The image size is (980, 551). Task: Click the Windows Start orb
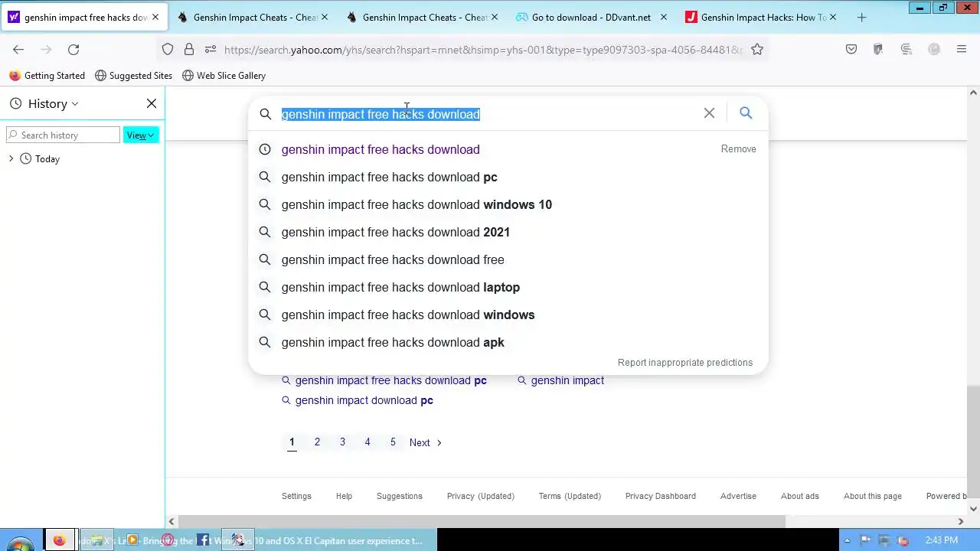(x=19, y=543)
